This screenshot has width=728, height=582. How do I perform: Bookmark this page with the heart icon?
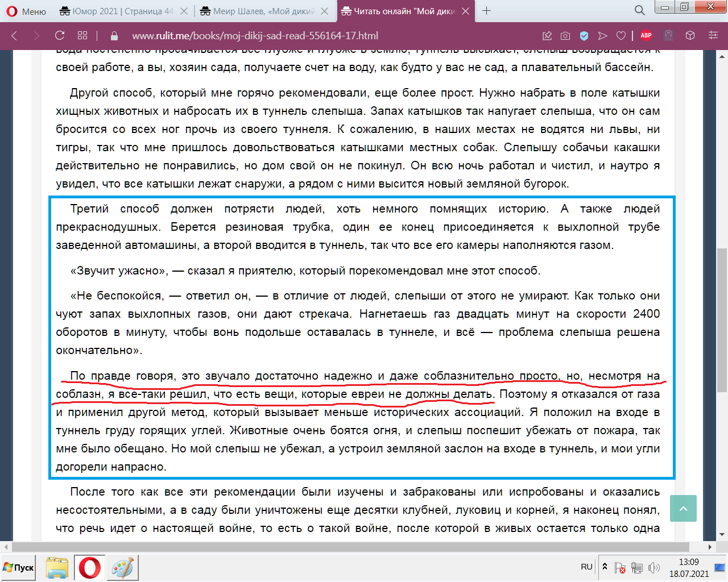(621, 35)
